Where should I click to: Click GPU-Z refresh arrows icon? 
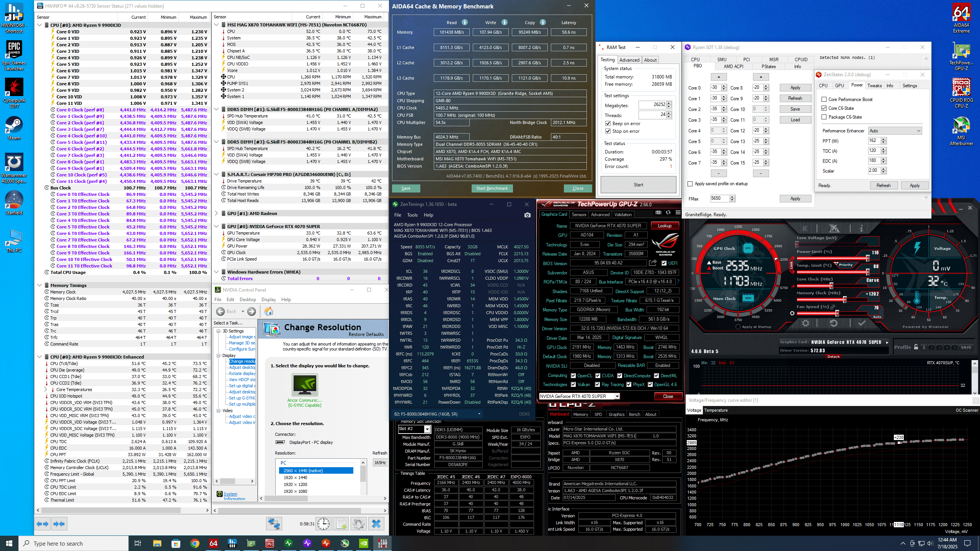(x=668, y=213)
